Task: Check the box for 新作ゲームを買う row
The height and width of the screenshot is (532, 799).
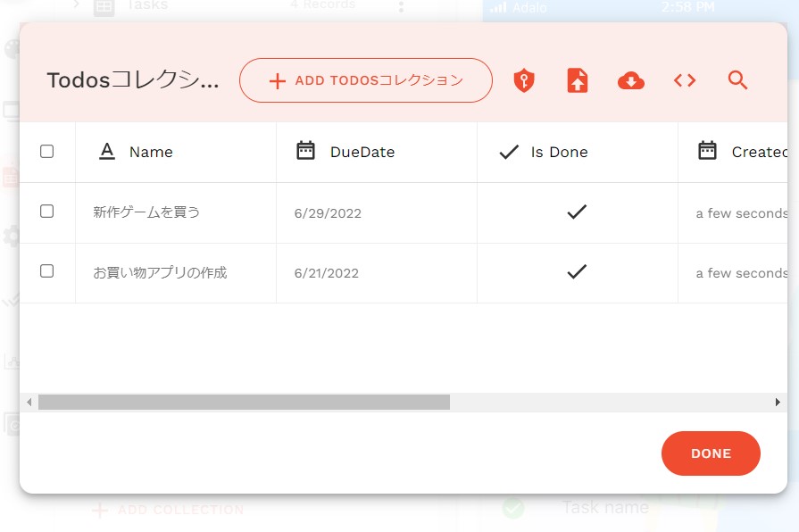Action: point(47,212)
